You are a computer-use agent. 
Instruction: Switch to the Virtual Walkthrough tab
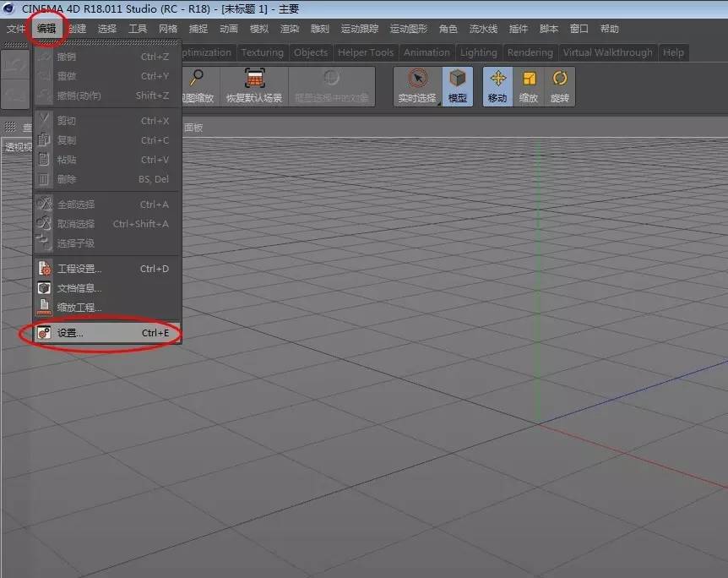coord(608,52)
